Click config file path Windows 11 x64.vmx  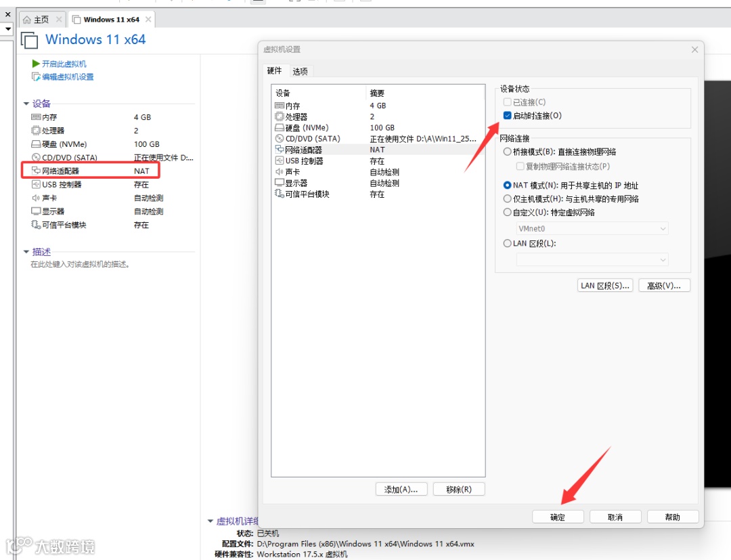[365, 544]
